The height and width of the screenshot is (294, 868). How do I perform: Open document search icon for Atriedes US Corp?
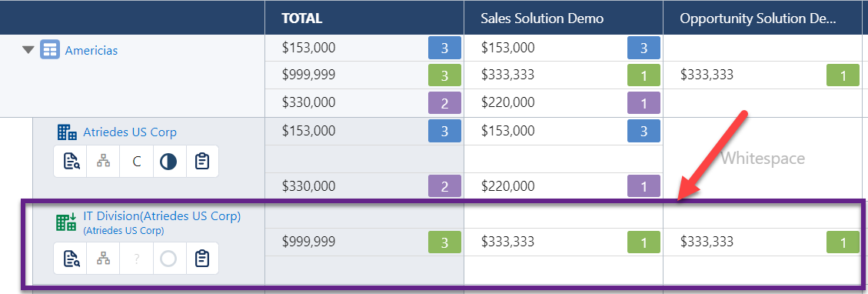(71, 162)
